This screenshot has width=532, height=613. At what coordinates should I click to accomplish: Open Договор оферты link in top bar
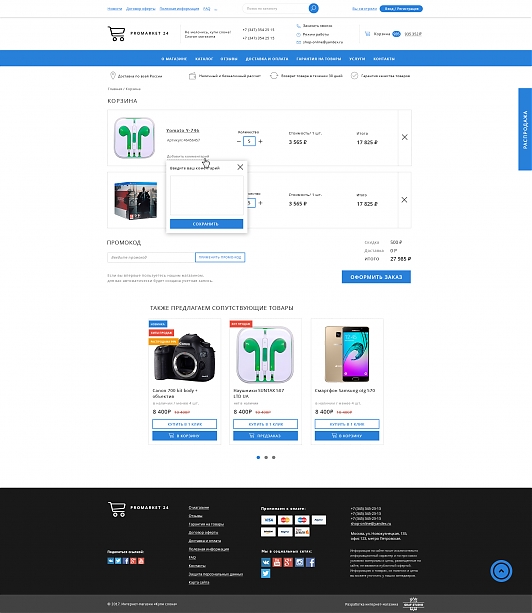click(x=141, y=9)
